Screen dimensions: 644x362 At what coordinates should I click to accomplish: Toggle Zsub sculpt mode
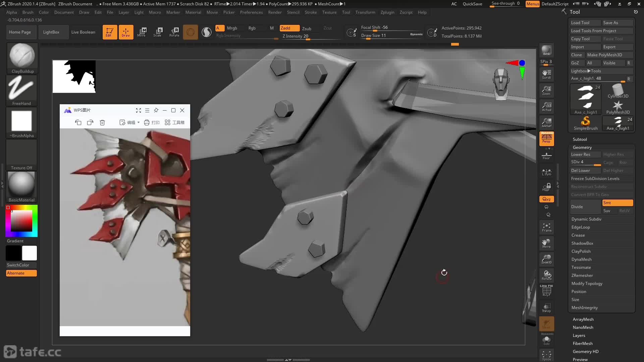(x=307, y=28)
